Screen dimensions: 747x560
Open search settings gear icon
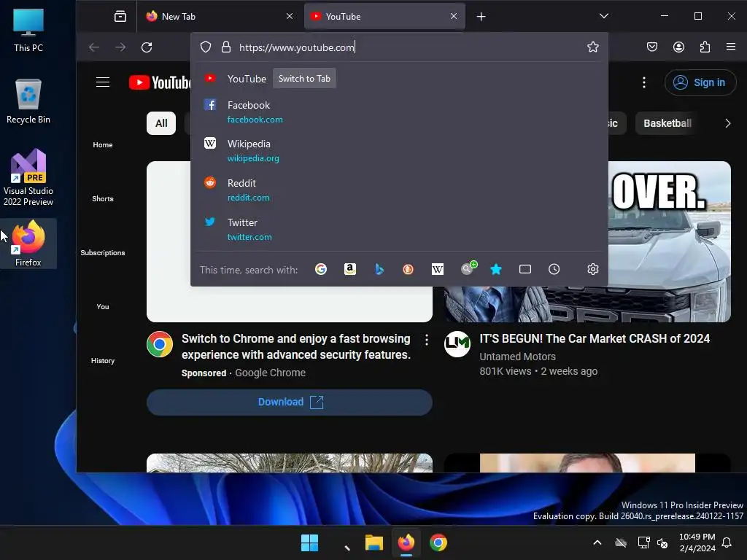tap(592, 270)
